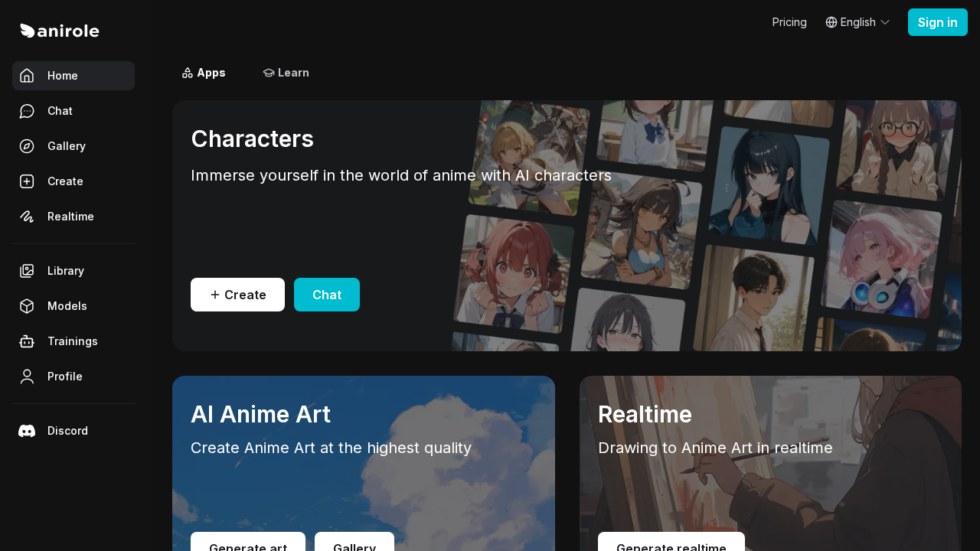Open the language globe selector
980x551 pixels.
[x=830, y=22]
